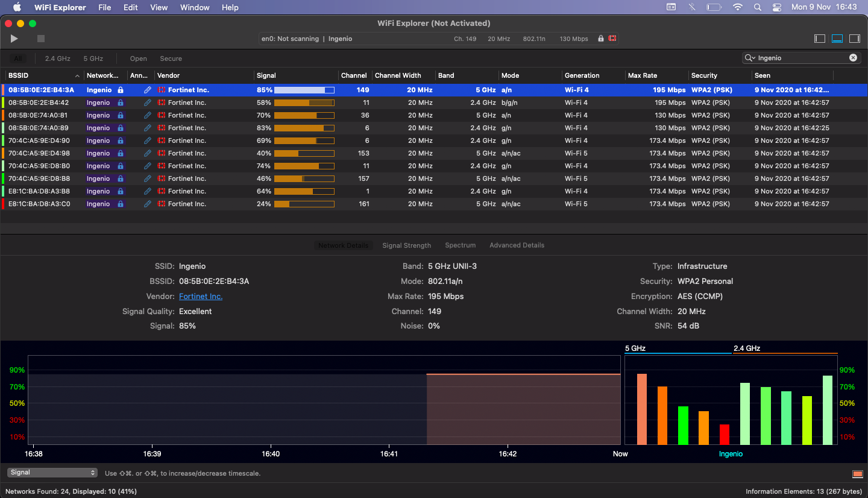Click the battery icon in menu bar
Screen dimensions: 868x498
tap(714, 7)
